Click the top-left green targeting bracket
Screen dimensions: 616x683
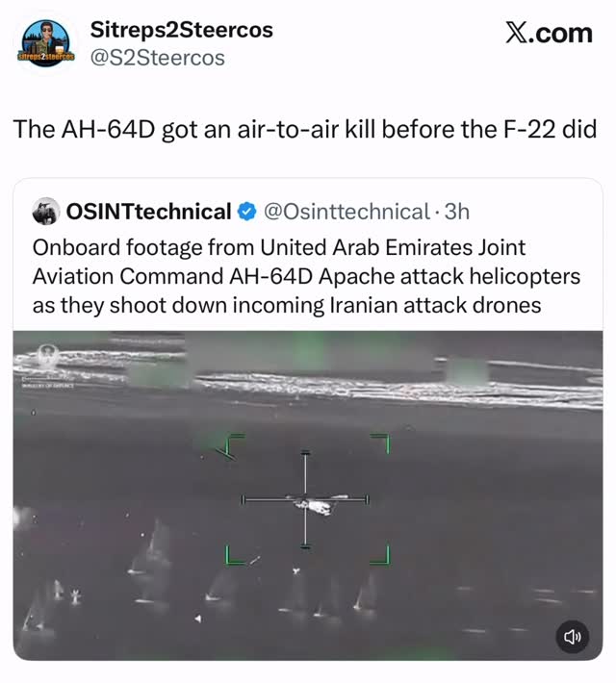click(235, 443)
